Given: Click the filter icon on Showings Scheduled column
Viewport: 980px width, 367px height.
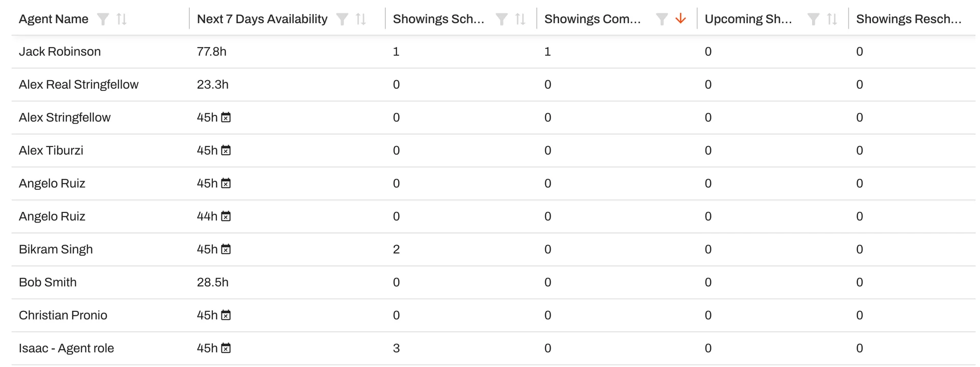Looking at the screenshot, I should coord(501,19).
